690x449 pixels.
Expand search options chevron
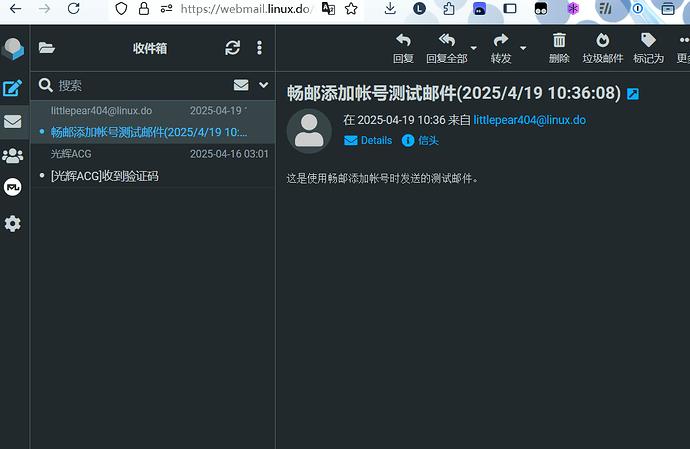[263, 85]
